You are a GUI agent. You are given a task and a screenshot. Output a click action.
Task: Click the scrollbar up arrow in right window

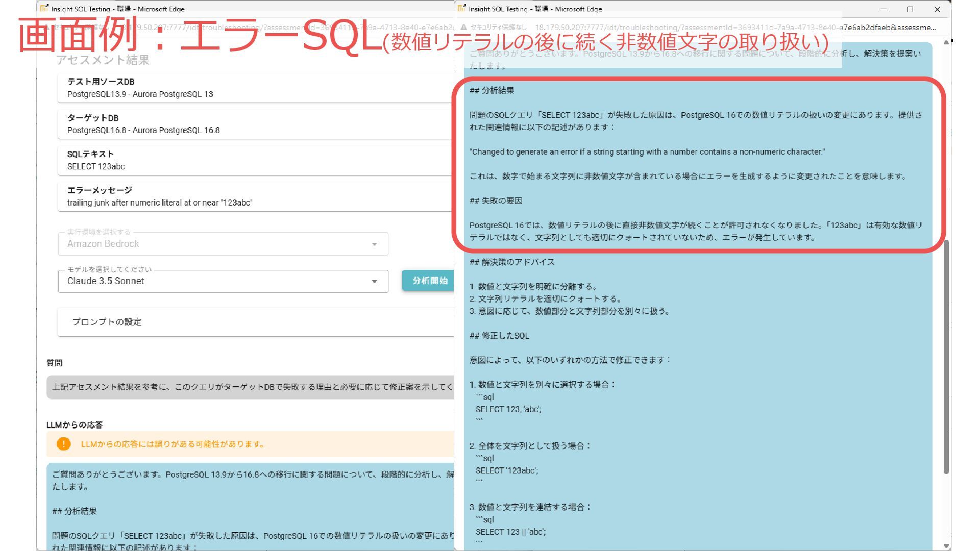pyautogui.click(x=946, y=43)
